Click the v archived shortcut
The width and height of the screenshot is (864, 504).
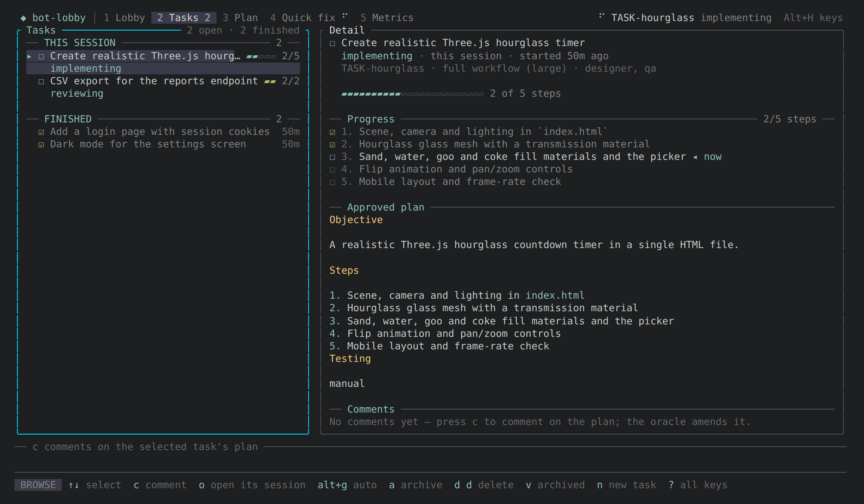click(x=555, y=485)
